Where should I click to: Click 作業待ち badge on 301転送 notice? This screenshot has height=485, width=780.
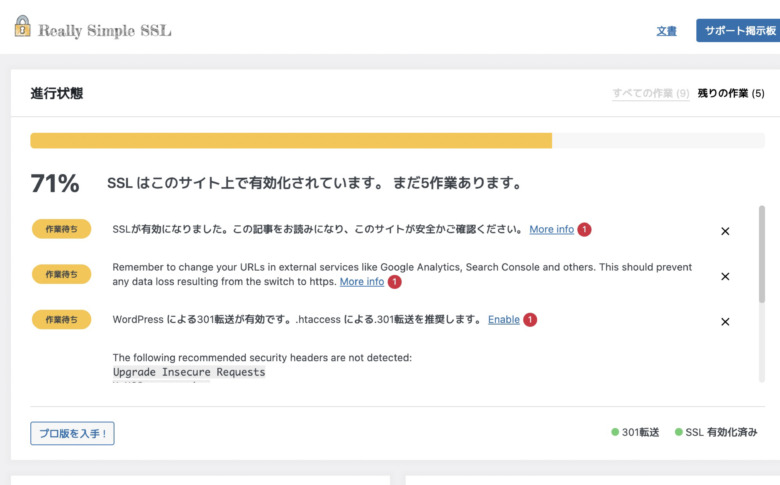62,319
